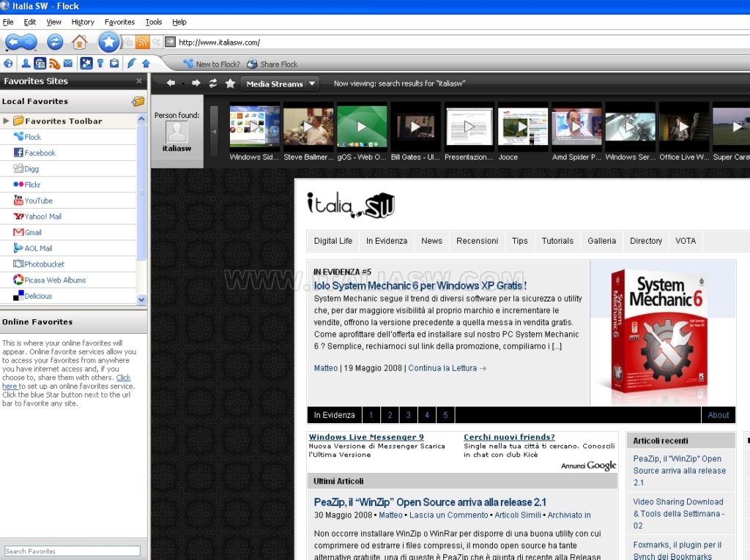Click the Local Favorites folder icon
The height and width of the screenshot is (560, 750).
click(138, 101)
